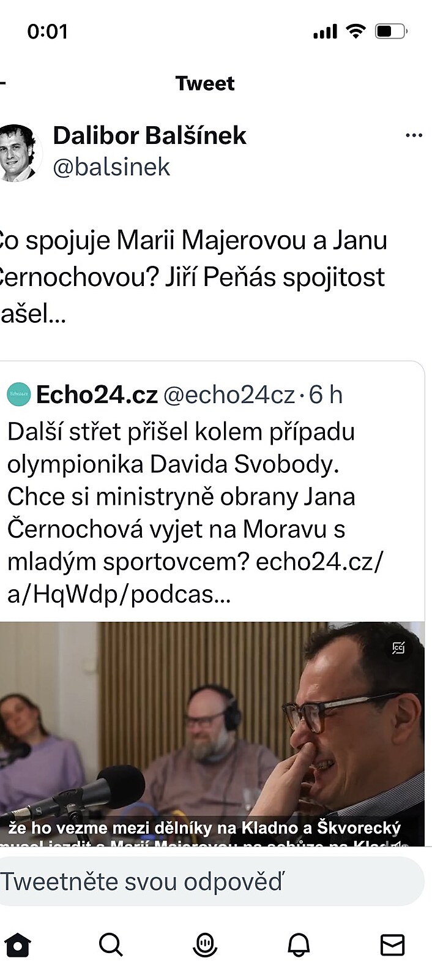Open the Spaces microphone tab

tap(205, 944)
